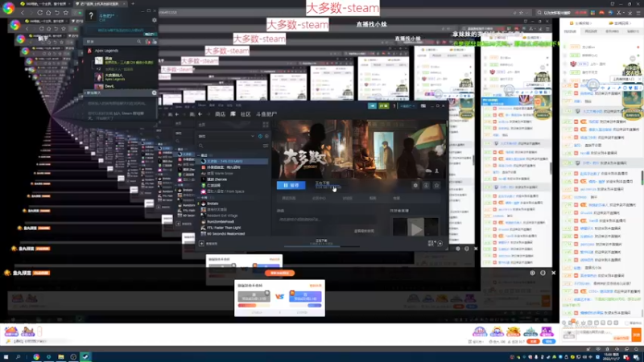Bookmark page with browser star icon
This screenshot has height=362, width=644.
click(66, 13)
